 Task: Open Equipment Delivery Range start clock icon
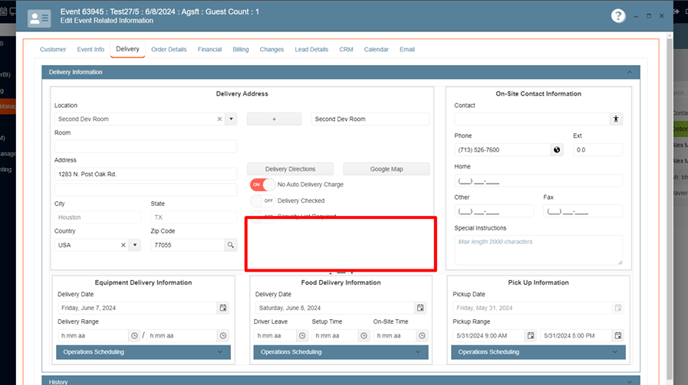point(134,335)
